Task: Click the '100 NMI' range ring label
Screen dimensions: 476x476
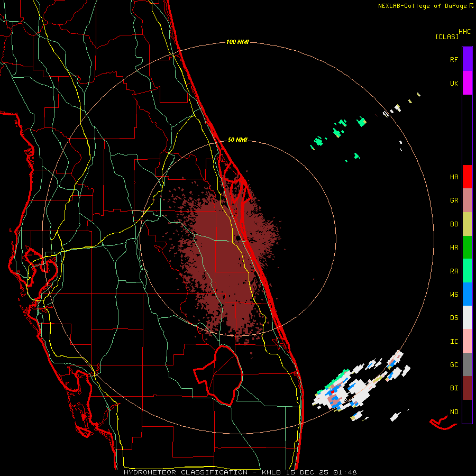Action: click(x=237, y=42)
